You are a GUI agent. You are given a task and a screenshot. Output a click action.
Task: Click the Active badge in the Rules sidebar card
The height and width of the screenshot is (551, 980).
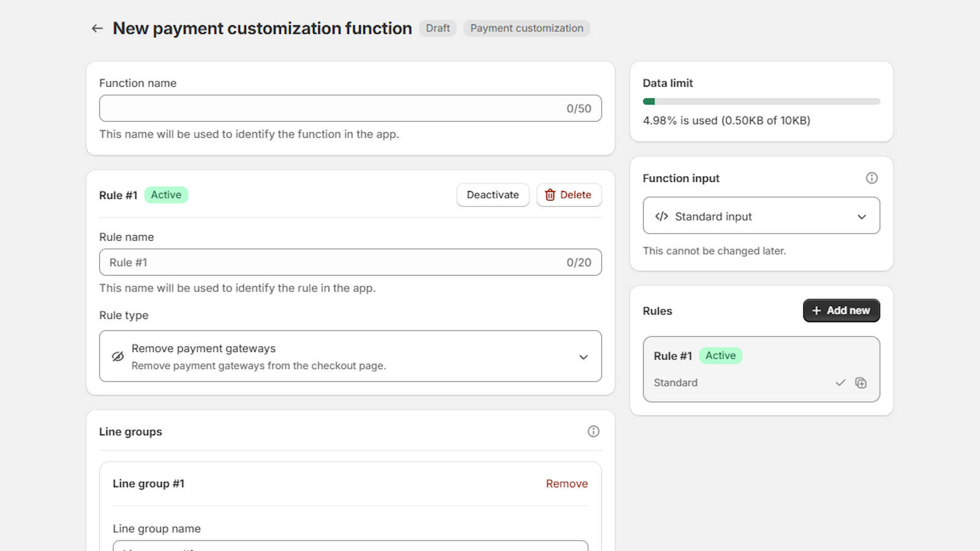721,355
